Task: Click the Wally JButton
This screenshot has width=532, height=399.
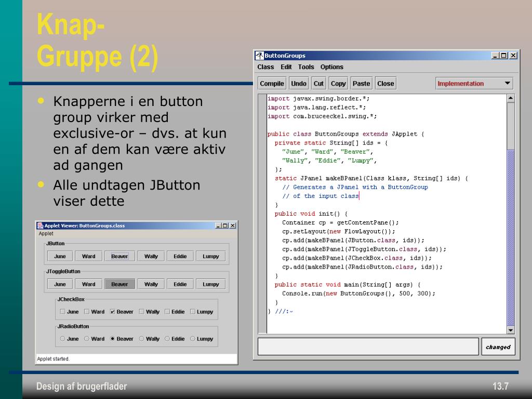Action: click(x=151, y=256)
